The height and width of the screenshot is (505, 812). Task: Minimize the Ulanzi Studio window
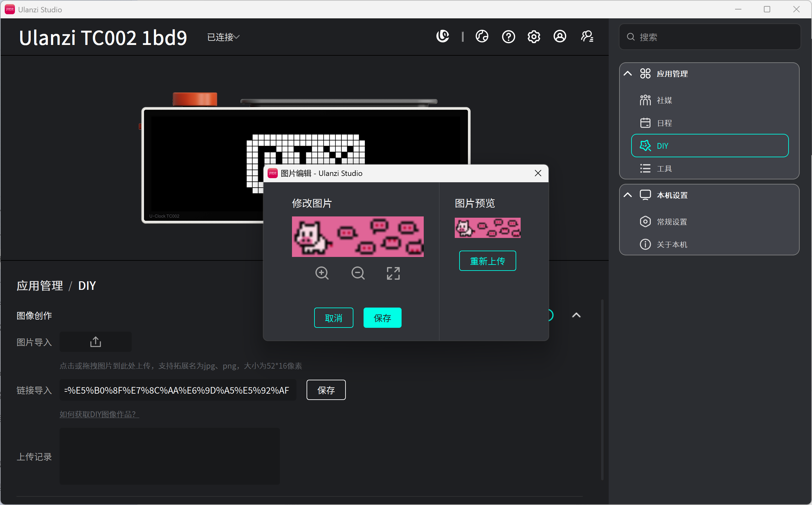tap(738, 9)
